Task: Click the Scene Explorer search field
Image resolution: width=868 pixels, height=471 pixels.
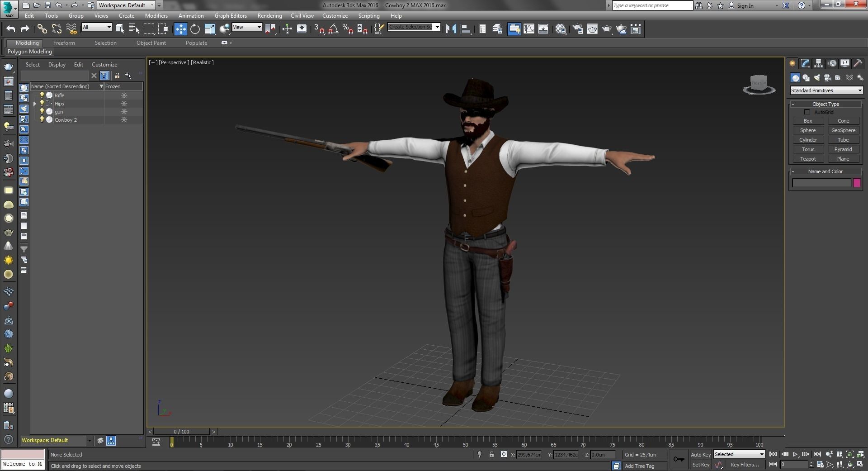Action: tap(55, 76)
